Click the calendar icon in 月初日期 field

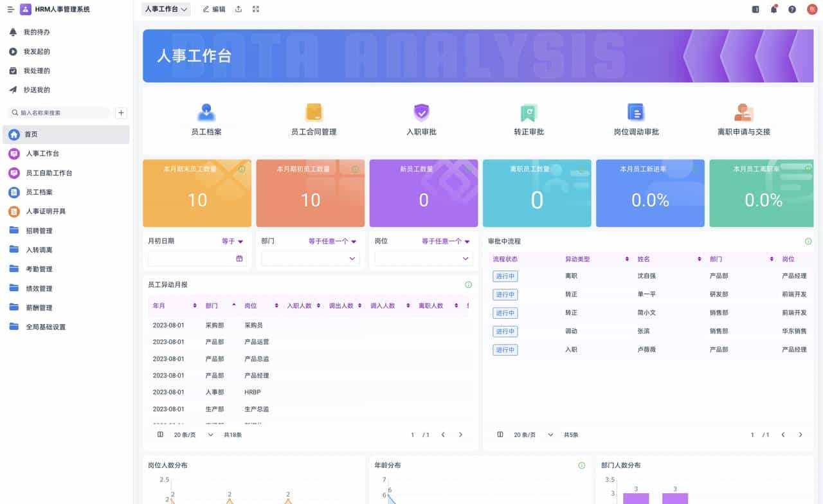pos(239,258)
